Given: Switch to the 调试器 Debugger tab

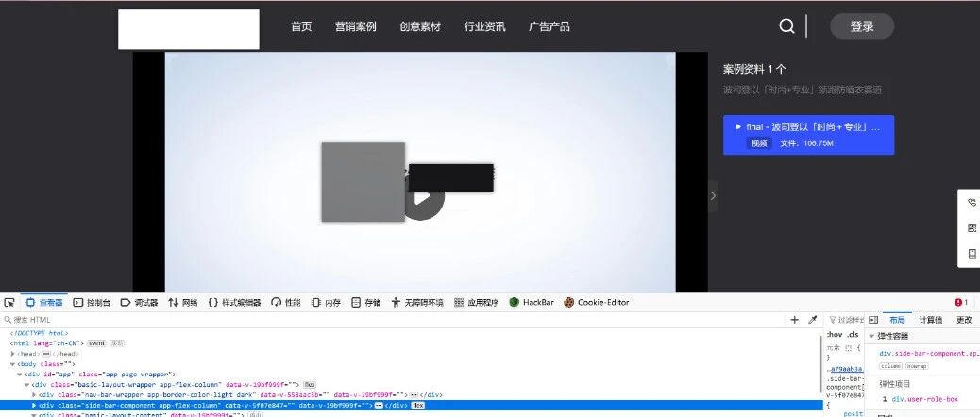Looking at the screenshot, I should pos(139,302).
